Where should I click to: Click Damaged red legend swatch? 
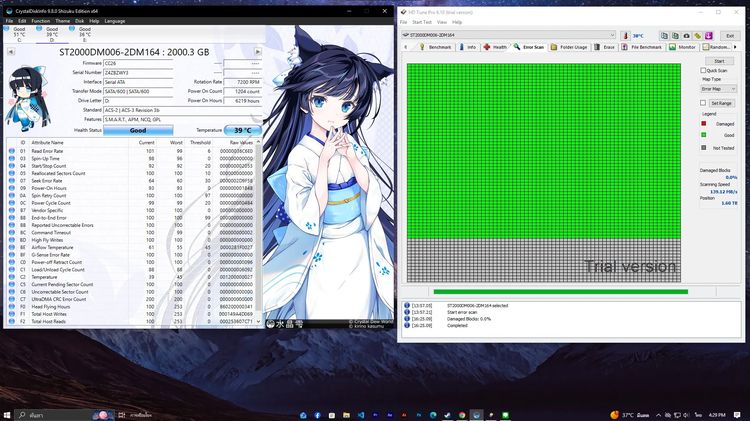tap(703, 123)
